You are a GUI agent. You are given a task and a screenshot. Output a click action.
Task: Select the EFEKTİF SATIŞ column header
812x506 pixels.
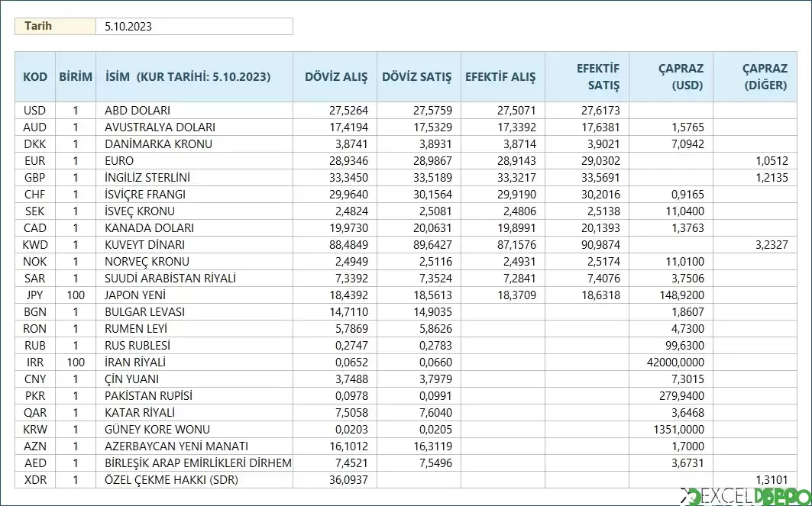coord(587,76)
